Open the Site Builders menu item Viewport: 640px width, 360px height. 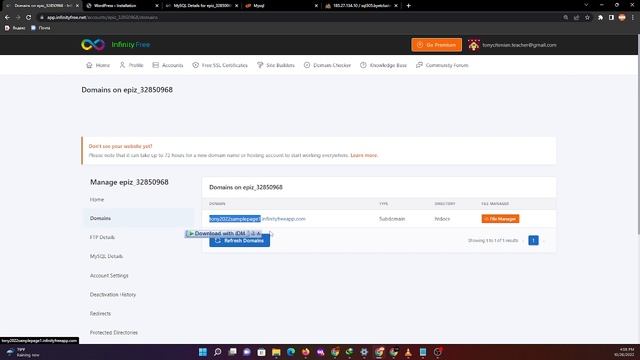276,65
